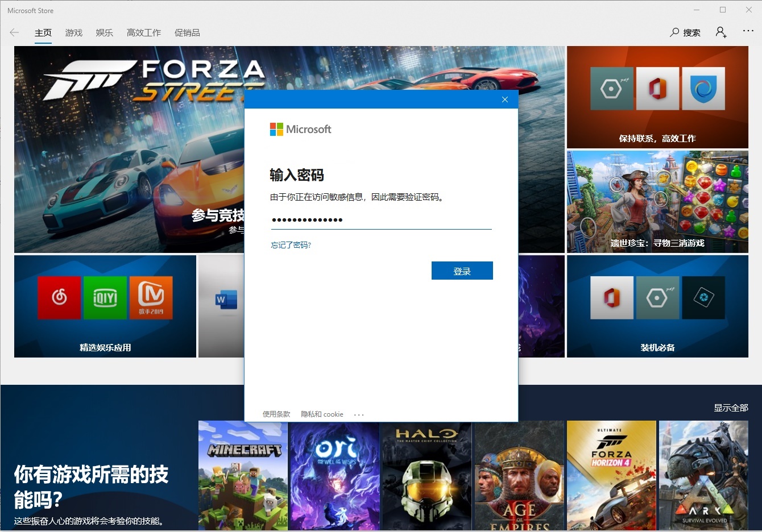Minimize the Microsoft Store window

click(697, 10)
